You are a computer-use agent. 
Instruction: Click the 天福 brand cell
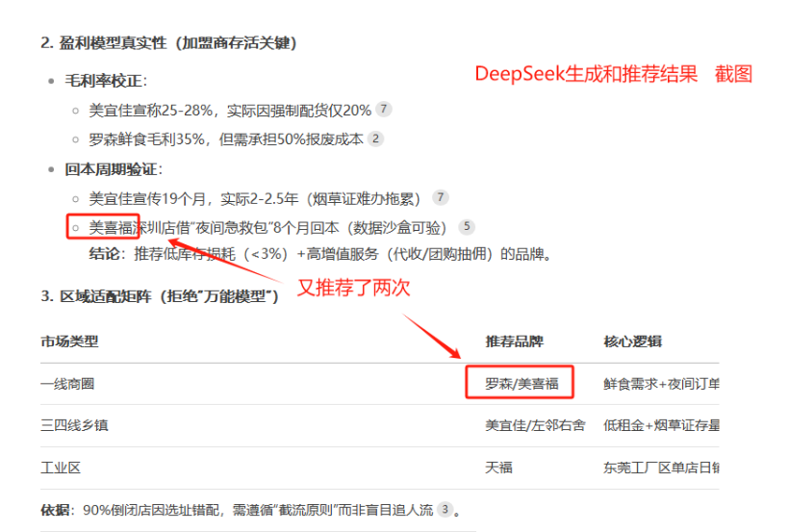click(x=499, y=468)
